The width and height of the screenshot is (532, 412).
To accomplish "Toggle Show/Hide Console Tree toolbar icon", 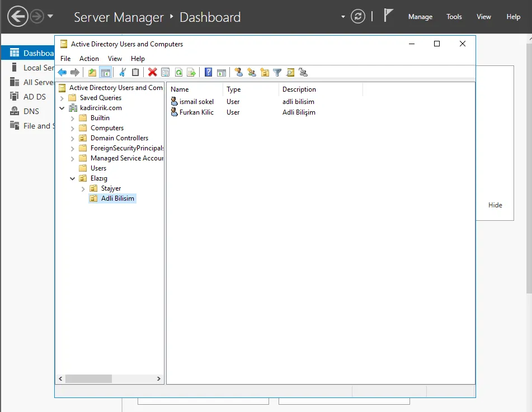I will click(x=106, y=72).
